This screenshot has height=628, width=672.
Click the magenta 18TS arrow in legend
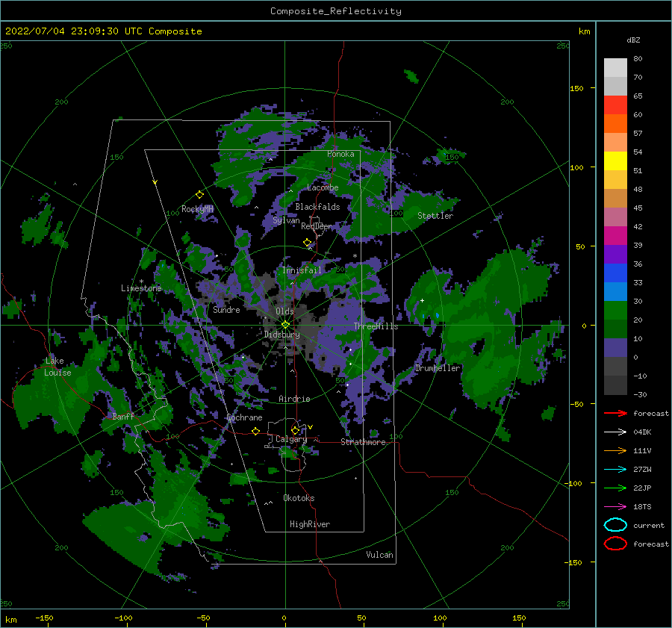point(615,507)
